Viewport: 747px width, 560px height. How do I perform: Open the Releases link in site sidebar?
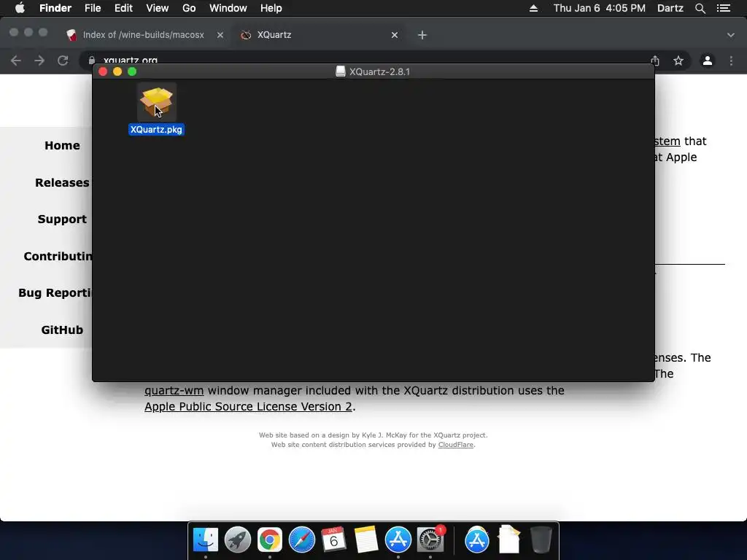coord(62,182)
